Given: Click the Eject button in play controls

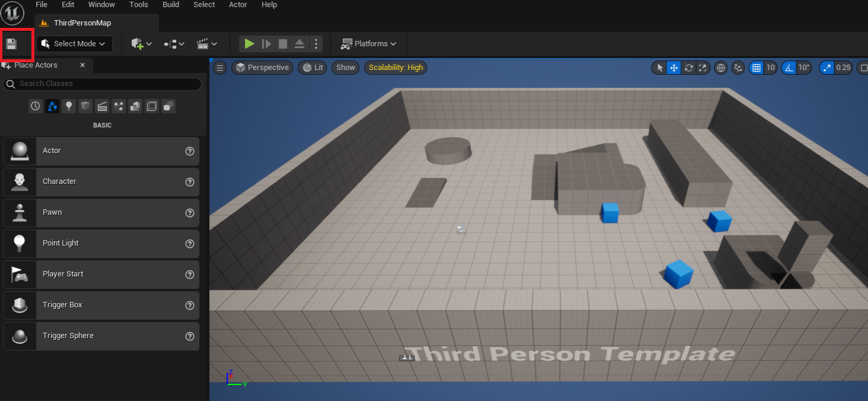Looking at the screenshot, I should 299,44.
